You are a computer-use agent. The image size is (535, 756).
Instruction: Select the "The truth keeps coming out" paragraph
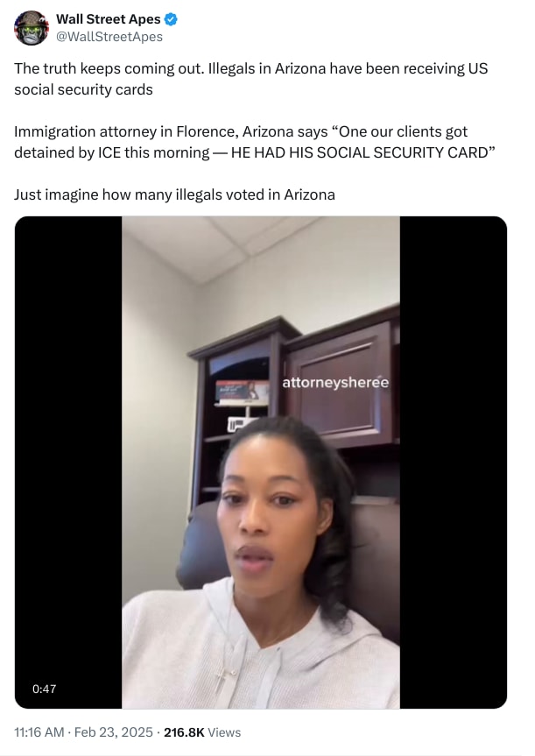(251, 79)
